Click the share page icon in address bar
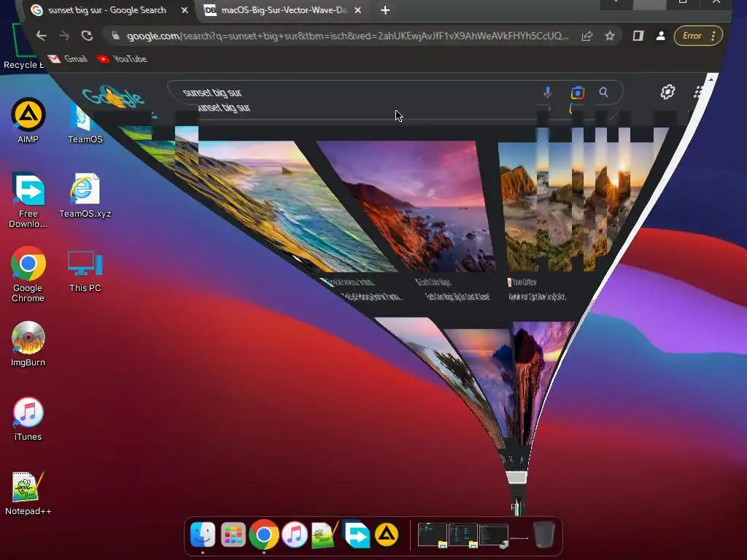This screenshot has height=560, width=747. (587, 36)
